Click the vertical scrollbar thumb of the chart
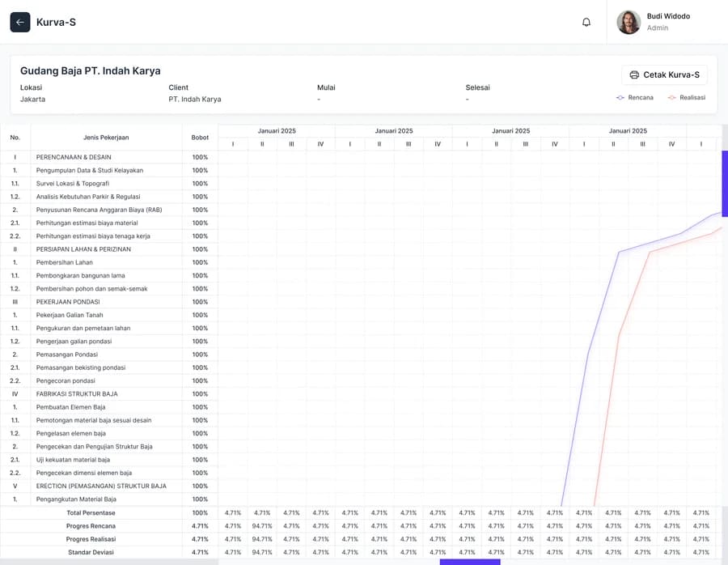Screen dimensions: 728x565 pyautogui.click(x=725, y=184)
